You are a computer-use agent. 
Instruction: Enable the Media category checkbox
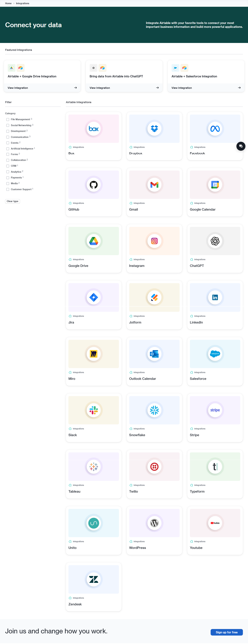[x=8, y=184]
